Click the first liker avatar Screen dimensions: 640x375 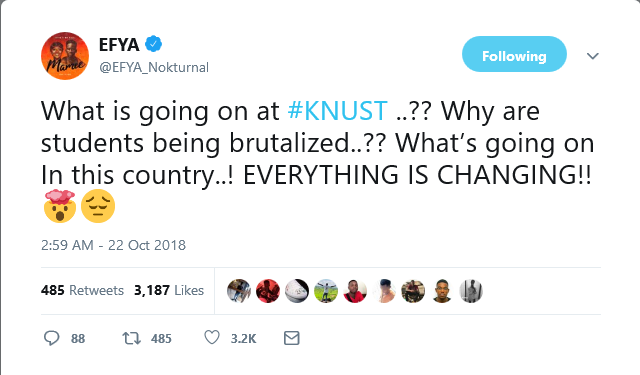pos(239,291)
